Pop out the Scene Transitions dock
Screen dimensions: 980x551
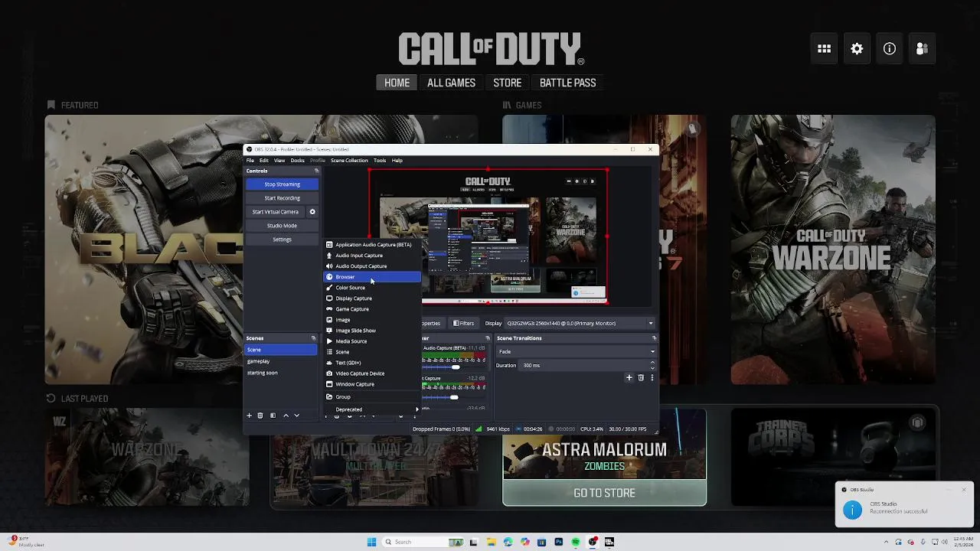coord(653,338)
